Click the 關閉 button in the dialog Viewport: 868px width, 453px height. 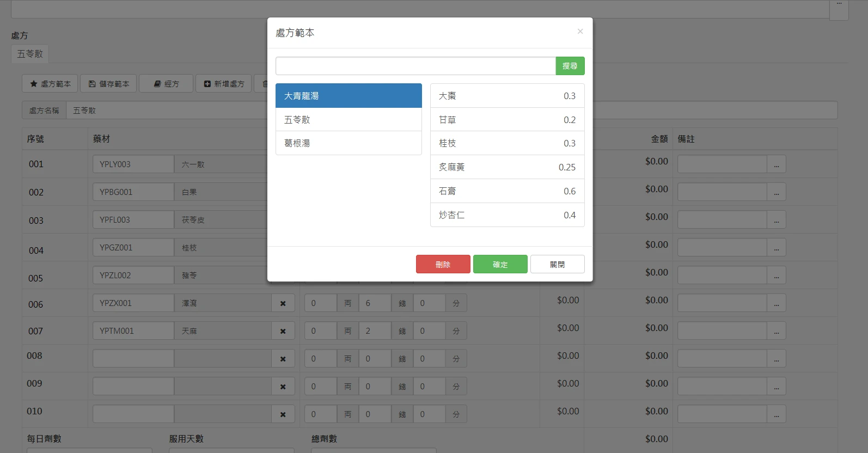coord(558,264)
